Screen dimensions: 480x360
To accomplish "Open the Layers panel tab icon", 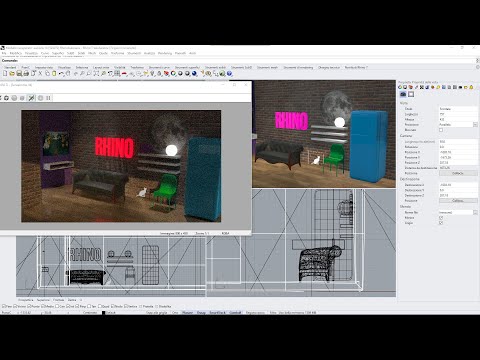I will pyautogui.click(x=410, y=87).
